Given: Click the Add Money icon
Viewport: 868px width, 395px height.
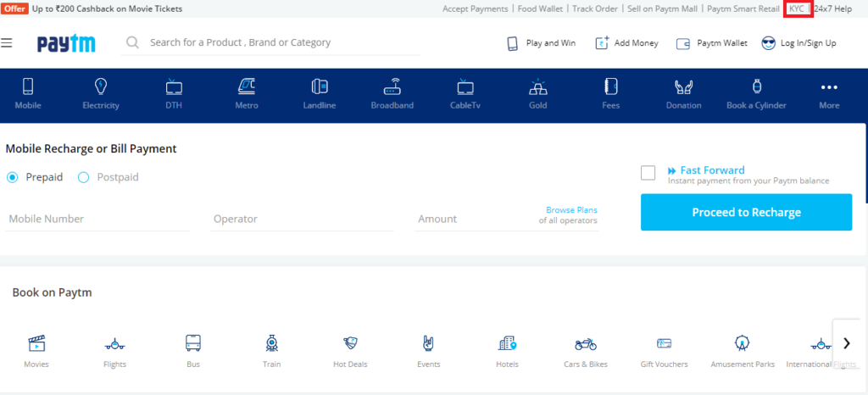Looking at the screenshot, I should coord(602,43).
